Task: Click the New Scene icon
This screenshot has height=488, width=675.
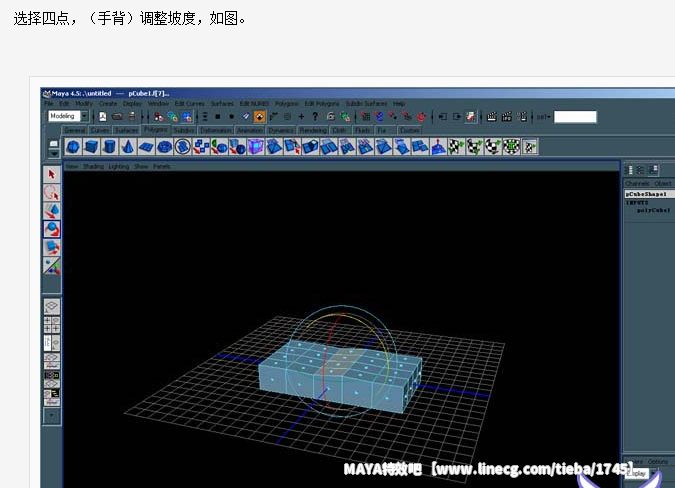Action: pyautogui.click(x=102, y=117)
